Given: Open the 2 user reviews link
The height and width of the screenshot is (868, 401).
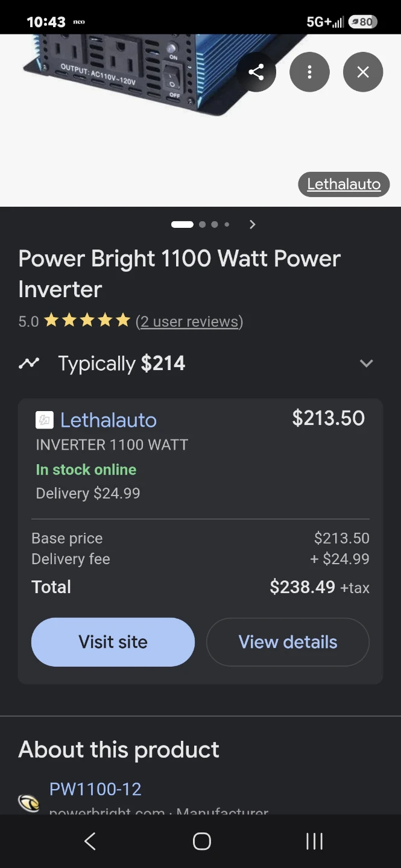Looking at the screenshot, I should (x=189, y=321).
